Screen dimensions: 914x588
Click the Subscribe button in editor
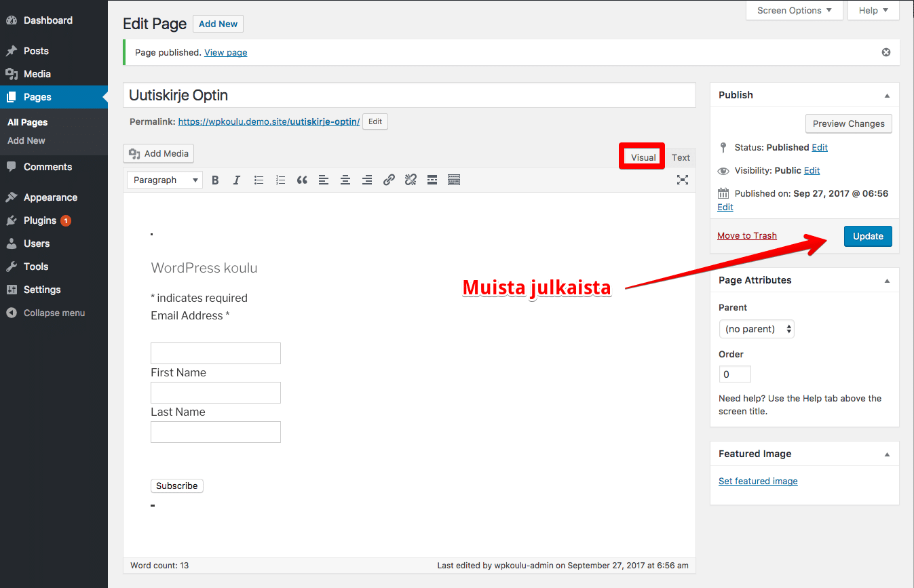pos(177,486)
